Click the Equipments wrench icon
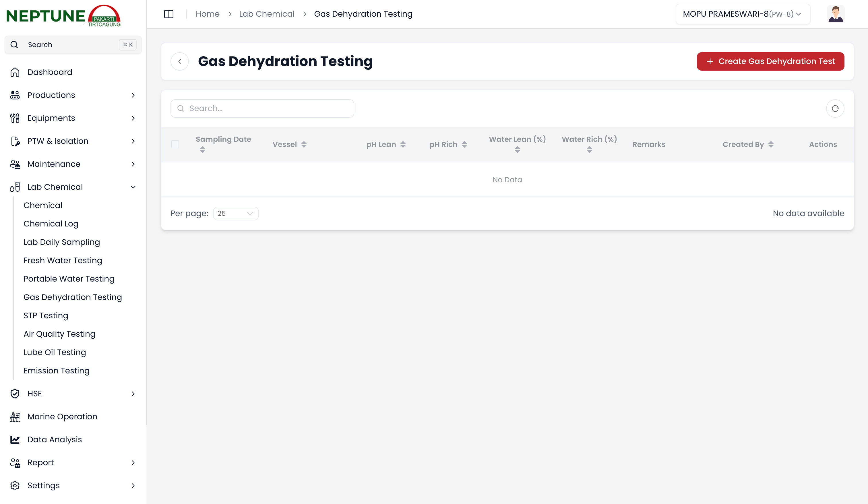Screen dimensions: 868x504 click(x=14, y=118)
